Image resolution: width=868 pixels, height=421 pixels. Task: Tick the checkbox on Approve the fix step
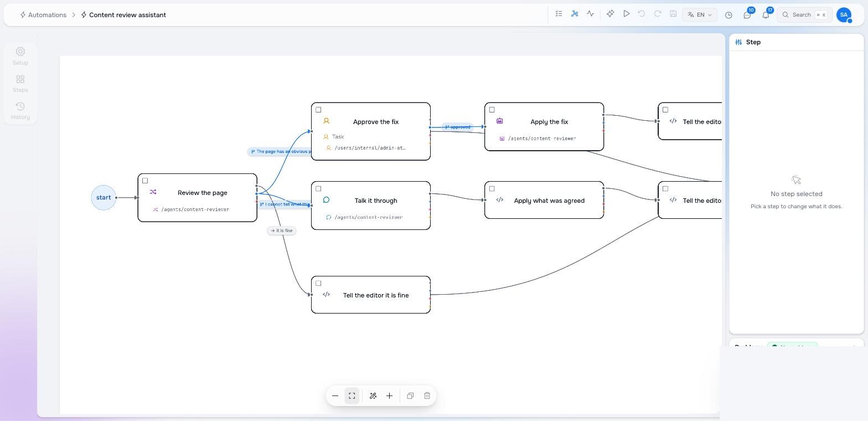pyautogui.click(x=318, y=110)
